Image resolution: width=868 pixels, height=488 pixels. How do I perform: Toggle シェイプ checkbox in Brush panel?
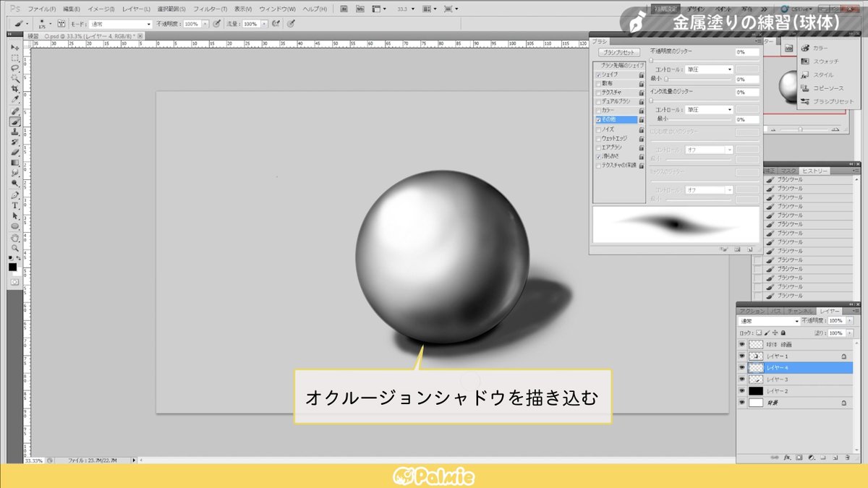[x=597, y=74]
